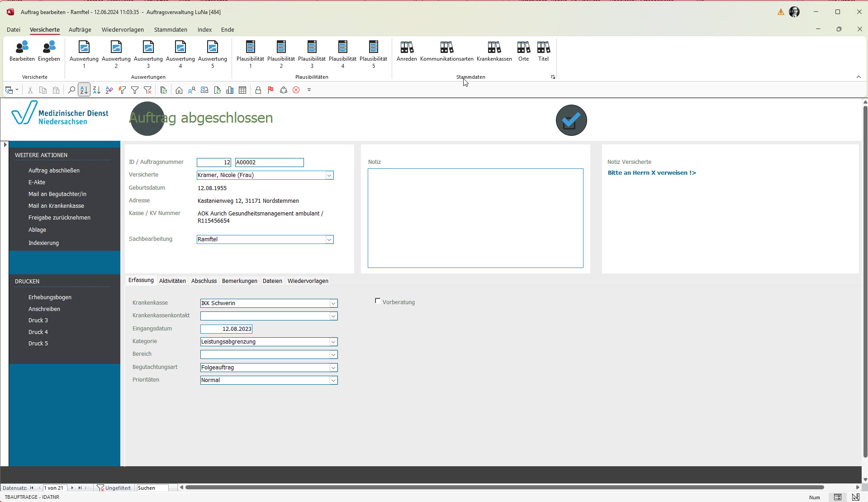Open the Stammdaten menu
This screenshot has width=868, height=502.
coord(171,30)
